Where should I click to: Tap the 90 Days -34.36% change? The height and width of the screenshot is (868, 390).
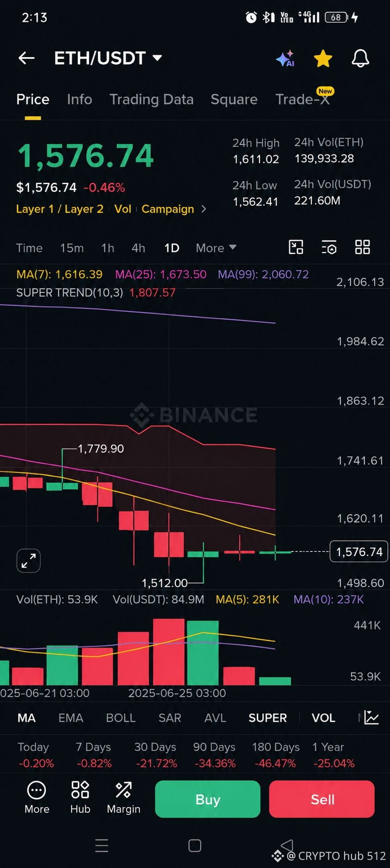(x=215, y=755)
